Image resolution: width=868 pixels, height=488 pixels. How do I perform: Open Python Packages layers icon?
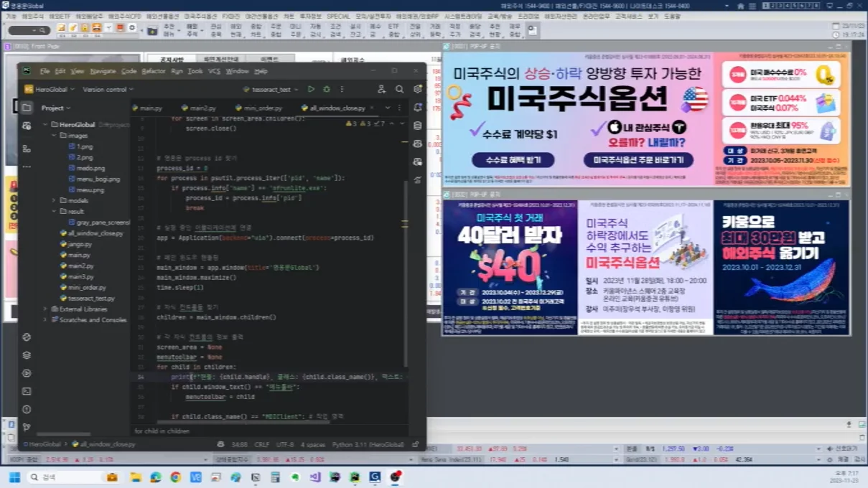27,355
